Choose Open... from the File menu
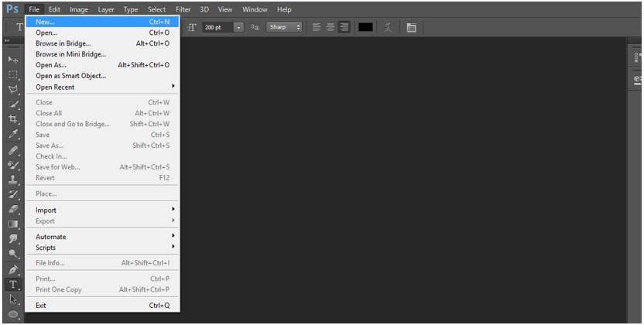 pos(102,32)
